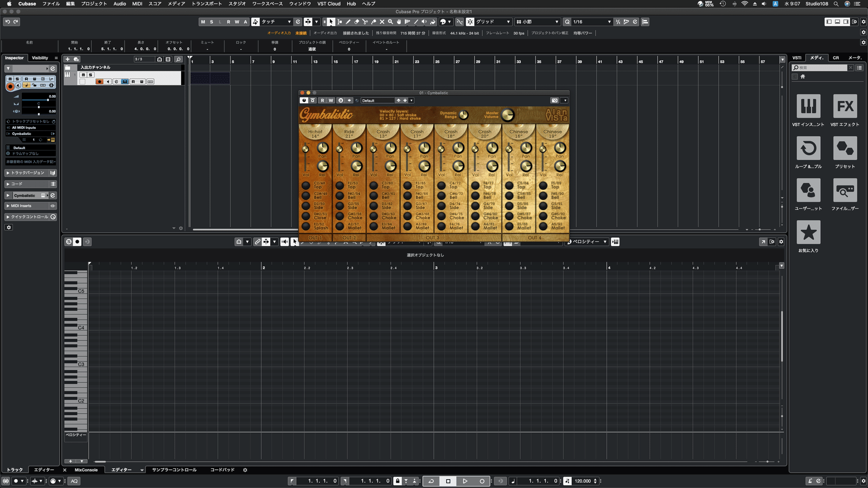Screen dimensions: 868x488
Task: Select the Play speaker tool
Action: (x=424, y=22)
